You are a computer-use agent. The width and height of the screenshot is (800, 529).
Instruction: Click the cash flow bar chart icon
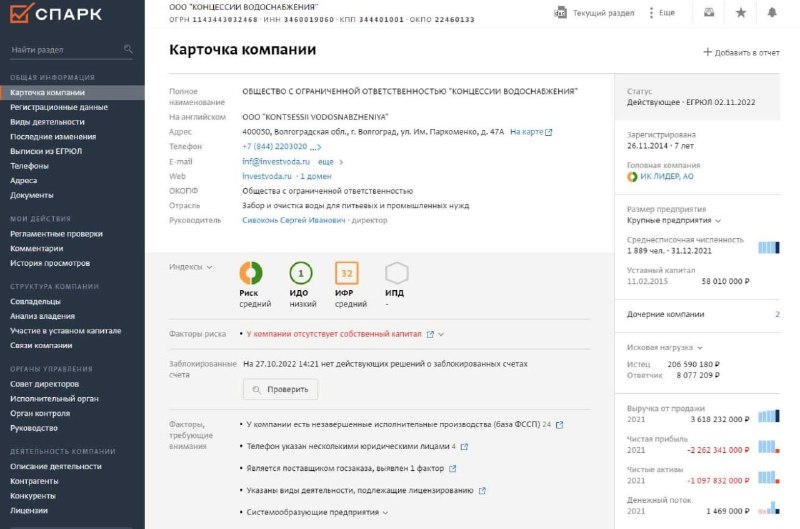769,508
